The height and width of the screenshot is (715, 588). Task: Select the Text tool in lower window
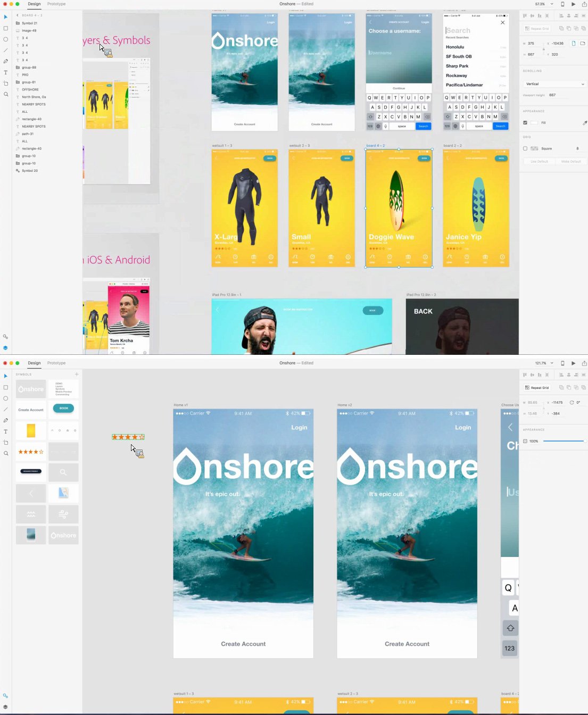(6, 431)
